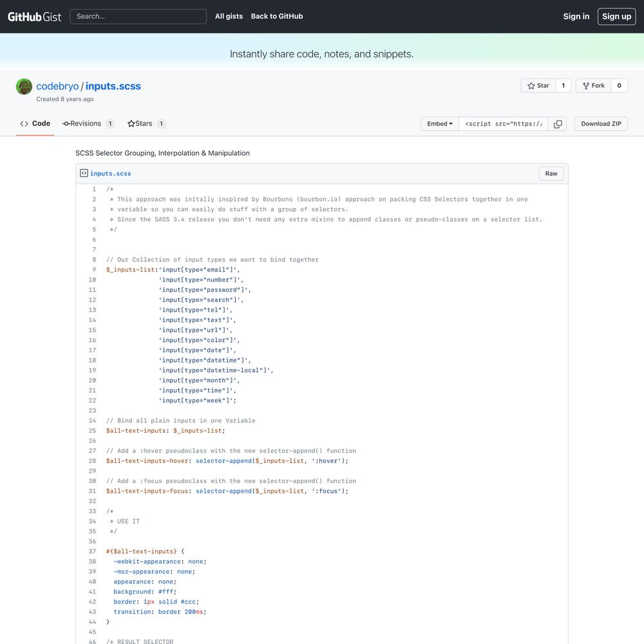The height and width of the screenshot is (644, 644).
Task: Click the '$all-text-inputs-hover' code line
Action: [227, 461]
